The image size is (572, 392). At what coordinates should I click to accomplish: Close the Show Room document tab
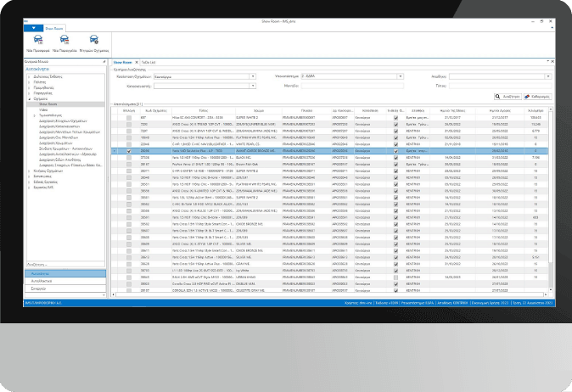pyautogui.click(x=137, y=62)
